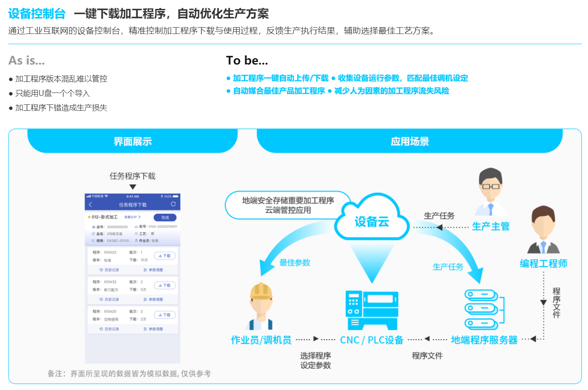
Task: Open 参数调整 for program X10423
Action: pyautogui.click(x=154, y=270)
